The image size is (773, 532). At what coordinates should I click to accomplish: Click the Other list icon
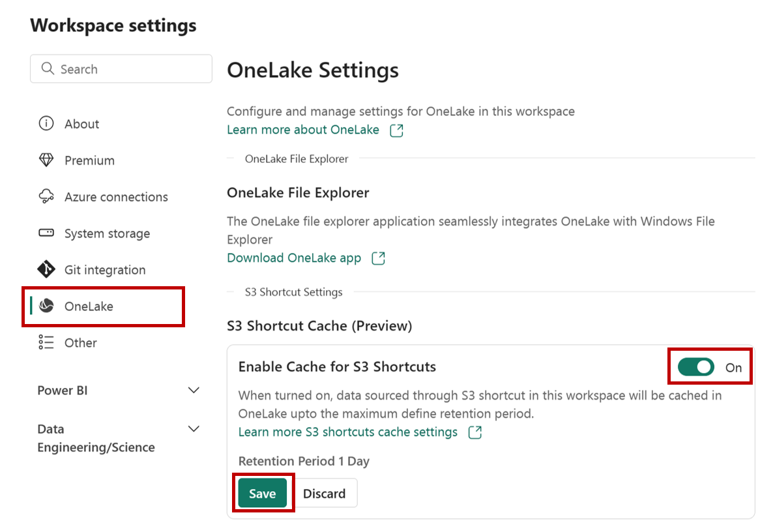(46, 342)
